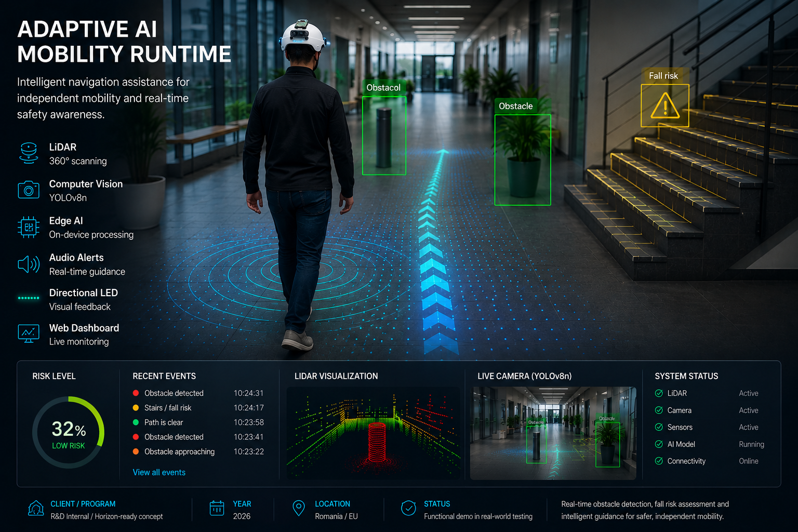Screen dimensions: 798x532
Task: Click the LIDAR VISUALIZATION panel heading
Action: tap(336, 376)
